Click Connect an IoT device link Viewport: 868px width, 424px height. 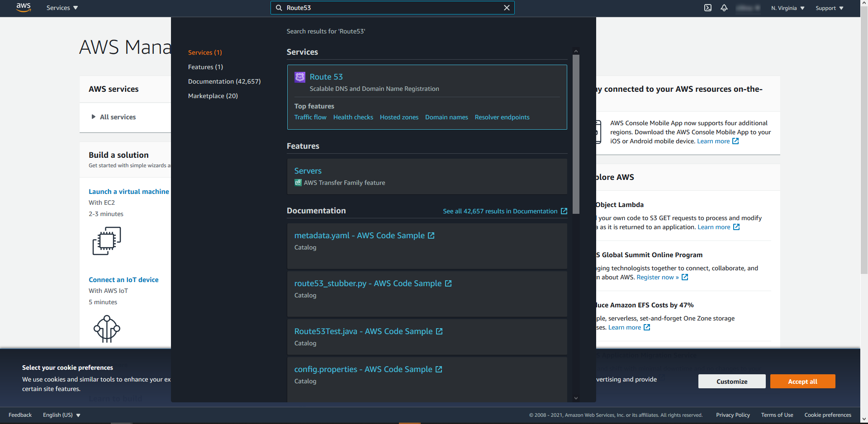click(123, 280)
